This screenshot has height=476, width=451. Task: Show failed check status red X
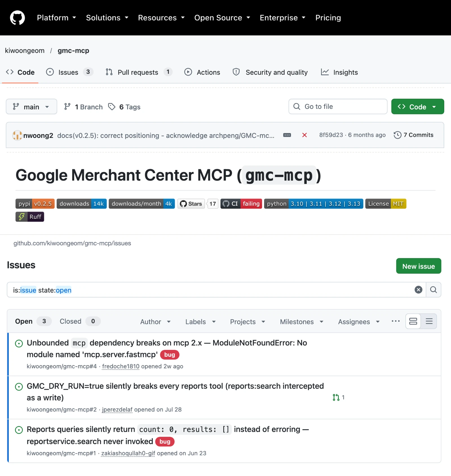click(304, 135)
